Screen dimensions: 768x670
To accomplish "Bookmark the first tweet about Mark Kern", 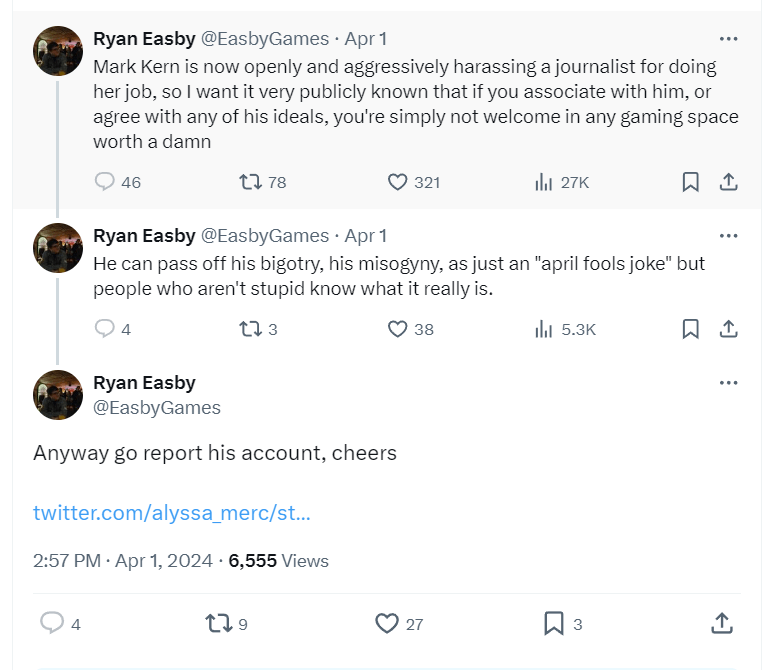I will [690, 182].
